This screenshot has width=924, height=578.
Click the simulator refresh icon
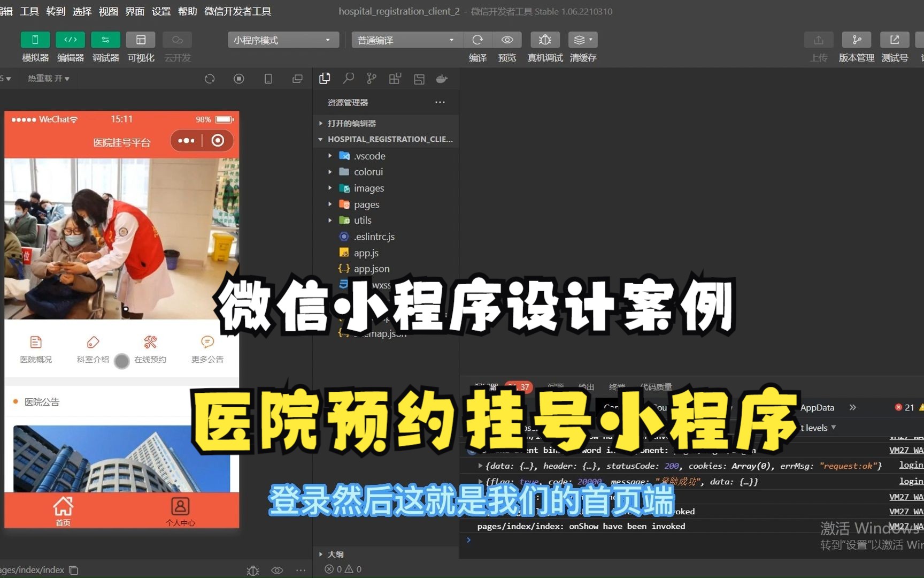(210, 79)
